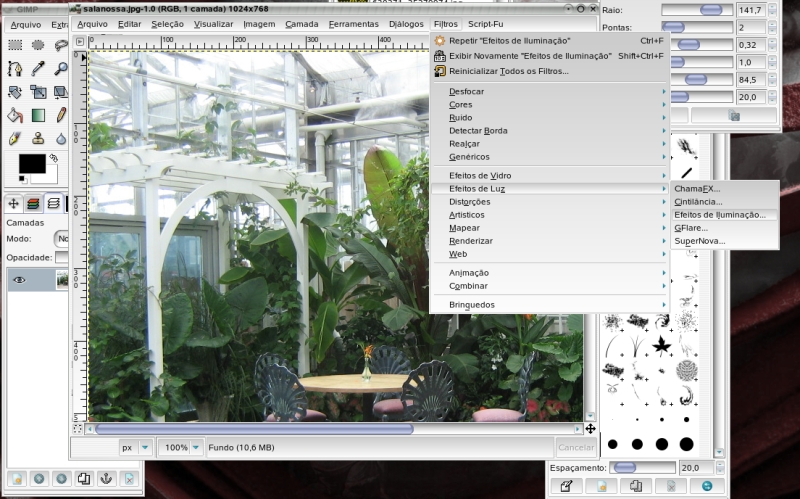800x499 pixels.
Task: Open the px unit dropdown
Action: tap(136, 447)
